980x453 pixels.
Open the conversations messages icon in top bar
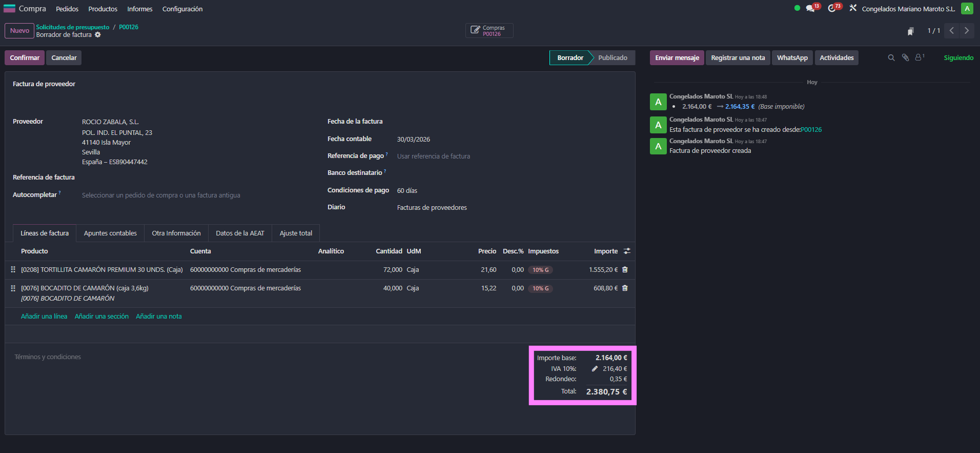point(810,9)
